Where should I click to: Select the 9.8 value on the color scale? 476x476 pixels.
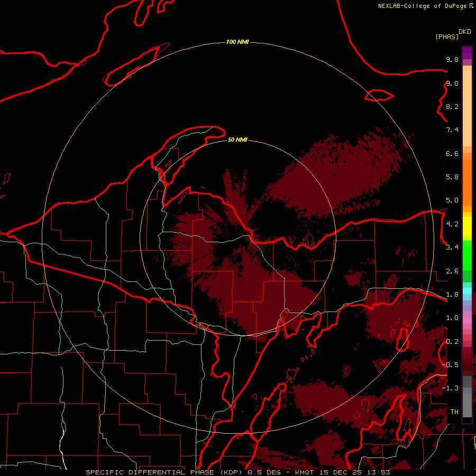click(x=452, y=59)
